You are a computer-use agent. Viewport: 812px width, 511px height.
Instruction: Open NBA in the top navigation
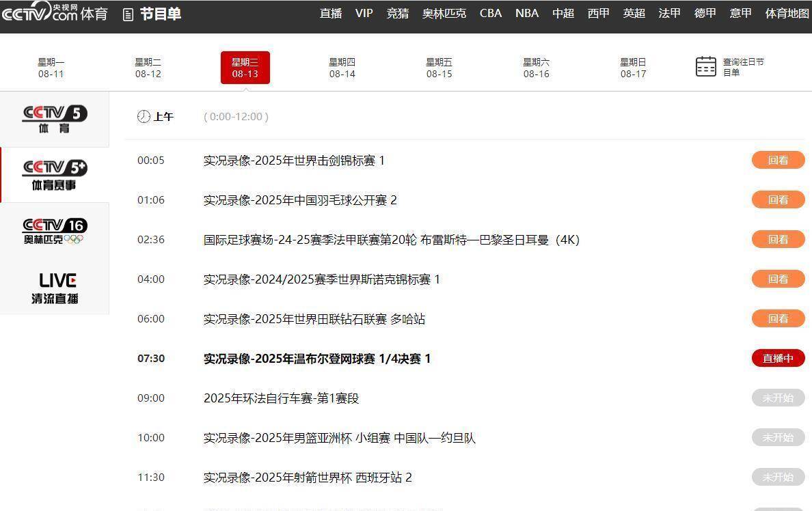click(526, 14)
